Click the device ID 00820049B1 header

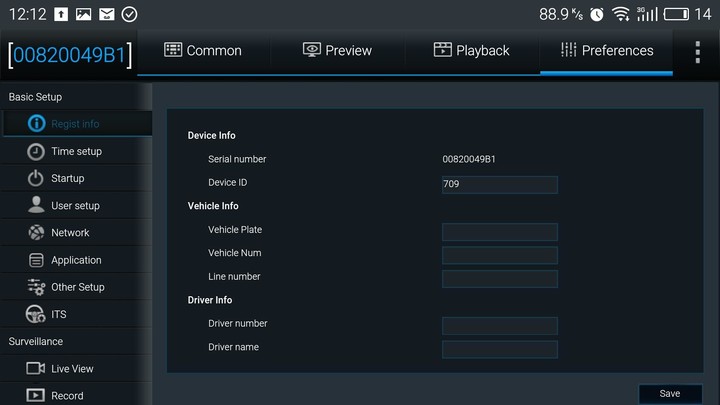(x=70, y=55)
